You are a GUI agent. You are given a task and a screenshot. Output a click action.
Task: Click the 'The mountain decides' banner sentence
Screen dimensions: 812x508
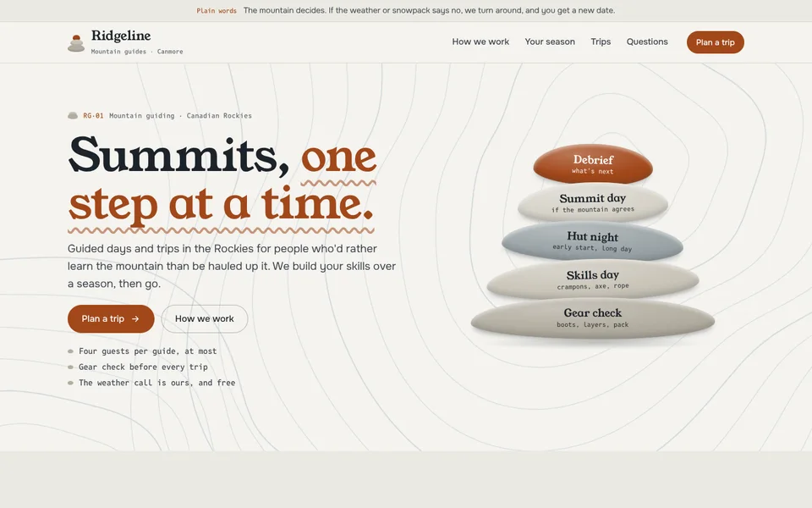[x=430, y=10]
